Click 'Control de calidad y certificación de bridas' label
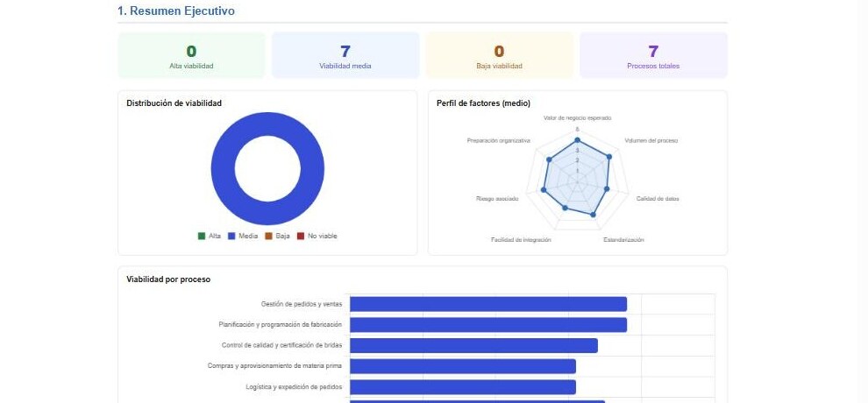The width and height of the screenshot is (868, 403). (x=281, y=345)
